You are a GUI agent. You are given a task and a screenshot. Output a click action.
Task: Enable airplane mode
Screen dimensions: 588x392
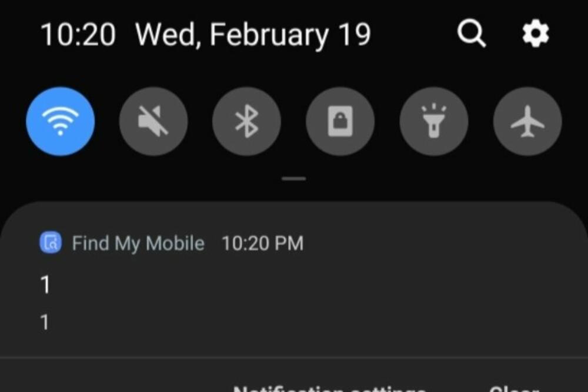click(527, 121)
